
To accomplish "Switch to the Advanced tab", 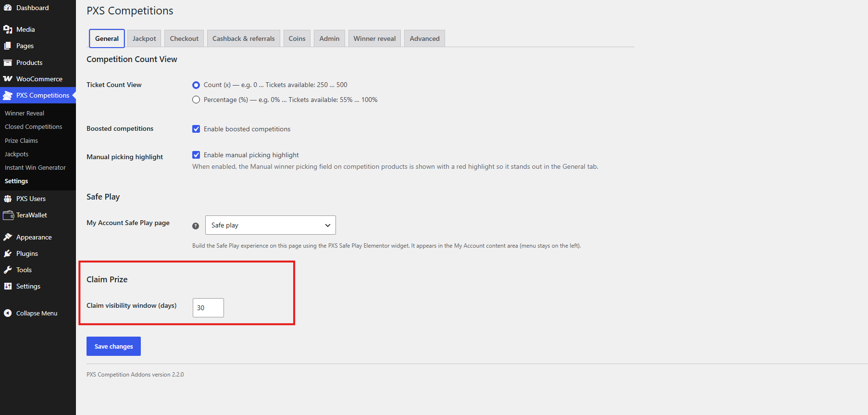I will (424, 38).
